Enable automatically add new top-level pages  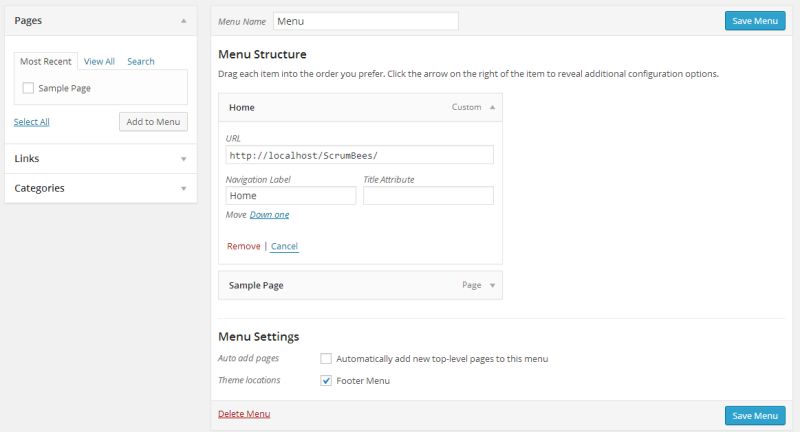point(326,359)
